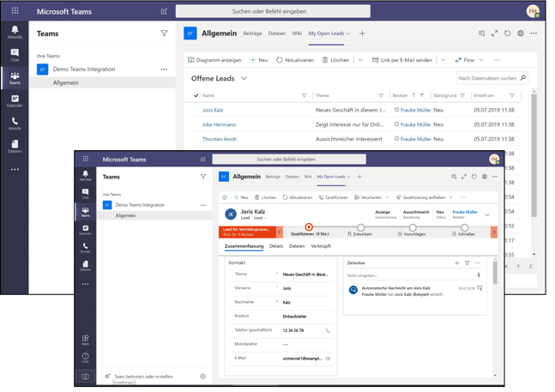Image resolution: width=555 pixels, height=392 pixels.
Task: Expand dropdown arrow next to Löschen in back window
Action: (x=360, y=60)
